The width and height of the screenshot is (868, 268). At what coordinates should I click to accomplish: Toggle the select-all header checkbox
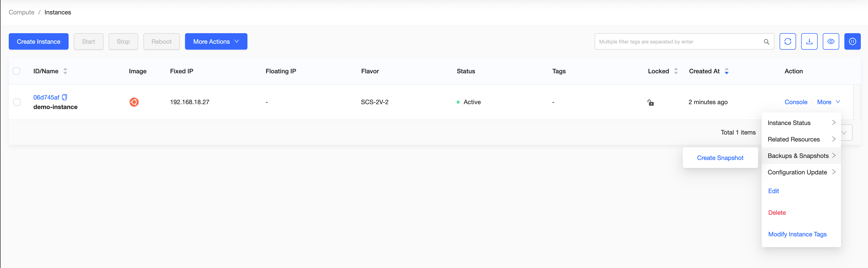coord(16,71)
